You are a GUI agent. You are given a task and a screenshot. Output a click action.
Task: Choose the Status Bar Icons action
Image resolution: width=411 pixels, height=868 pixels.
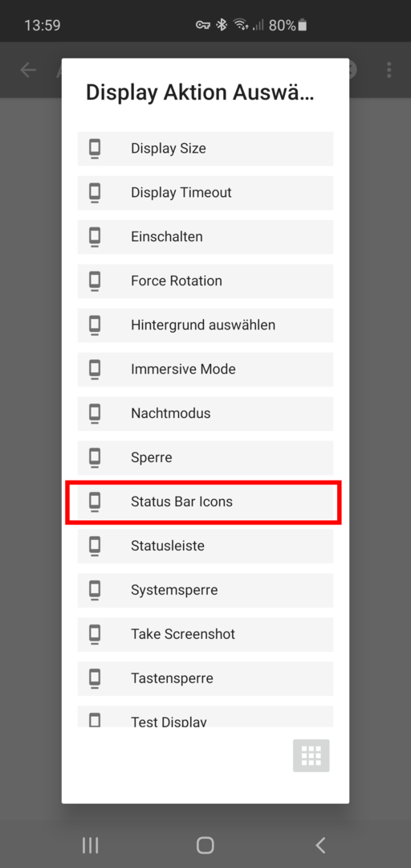205,502
